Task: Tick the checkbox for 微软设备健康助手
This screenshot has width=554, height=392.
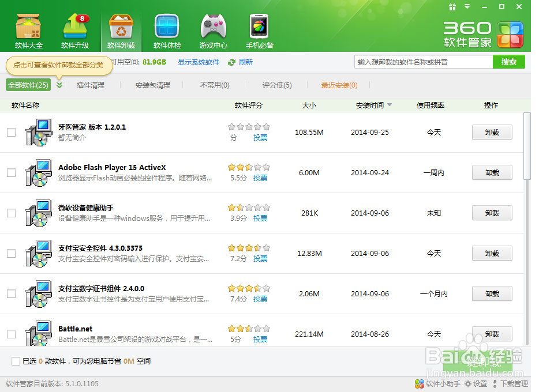Action: tap(12, 213)
